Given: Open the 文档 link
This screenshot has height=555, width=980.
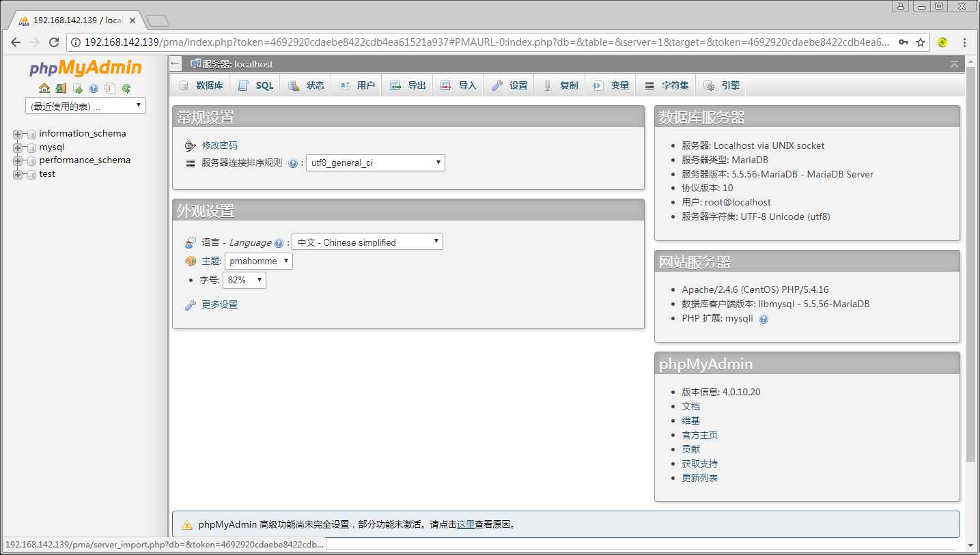Looking at the screenshot, I should click(x=690, y=406).
